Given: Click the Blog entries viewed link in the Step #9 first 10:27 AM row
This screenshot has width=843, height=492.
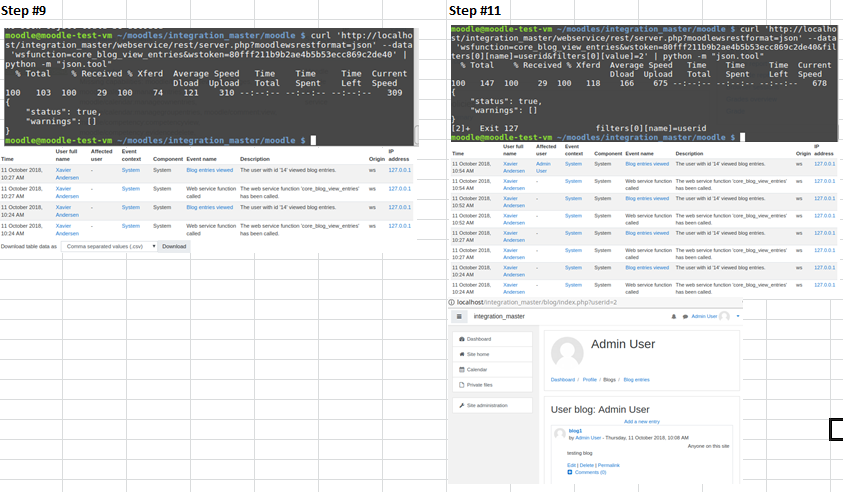Looking at the screenshot, I should click(x=210, y=170).
